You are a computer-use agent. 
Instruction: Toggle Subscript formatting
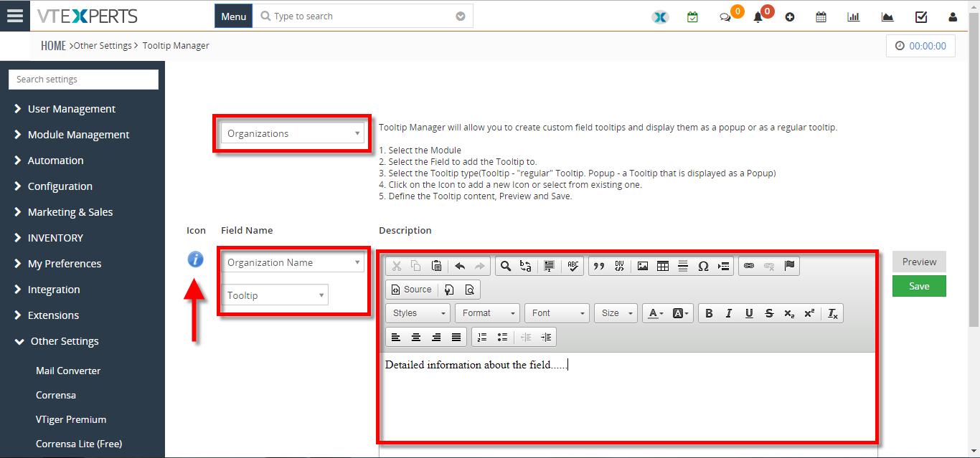tap(789, 313)
